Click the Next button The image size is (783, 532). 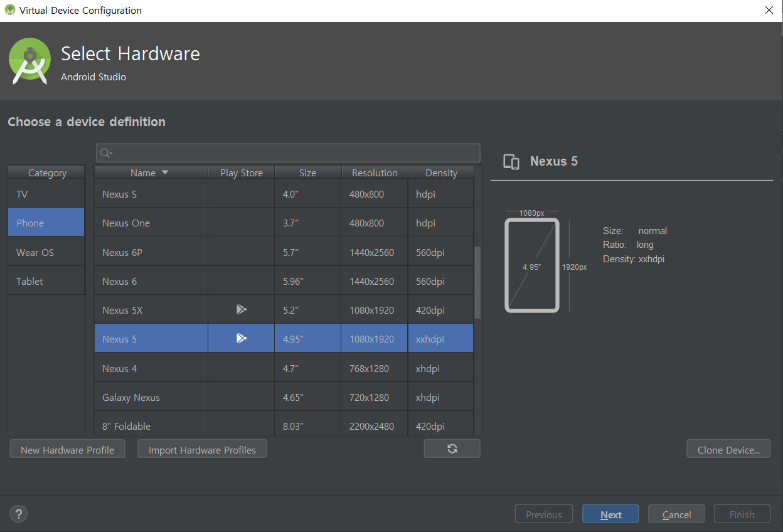tap(610, 514)
